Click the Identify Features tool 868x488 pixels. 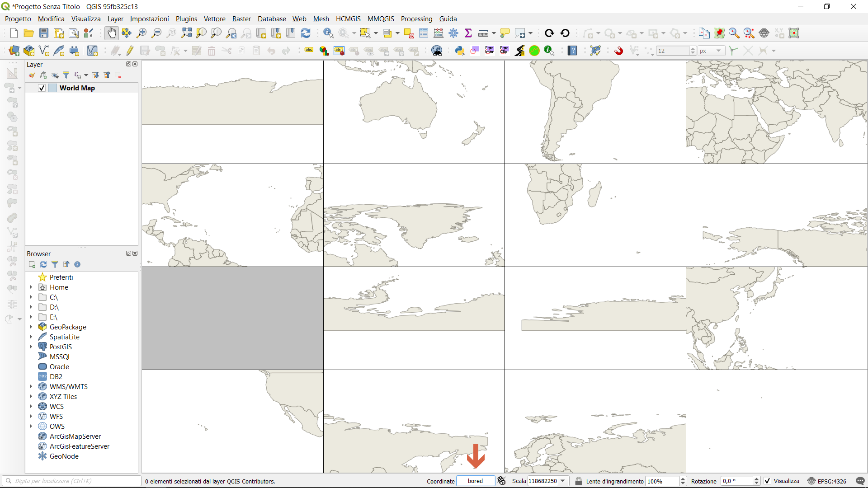[x=328, y=33]
